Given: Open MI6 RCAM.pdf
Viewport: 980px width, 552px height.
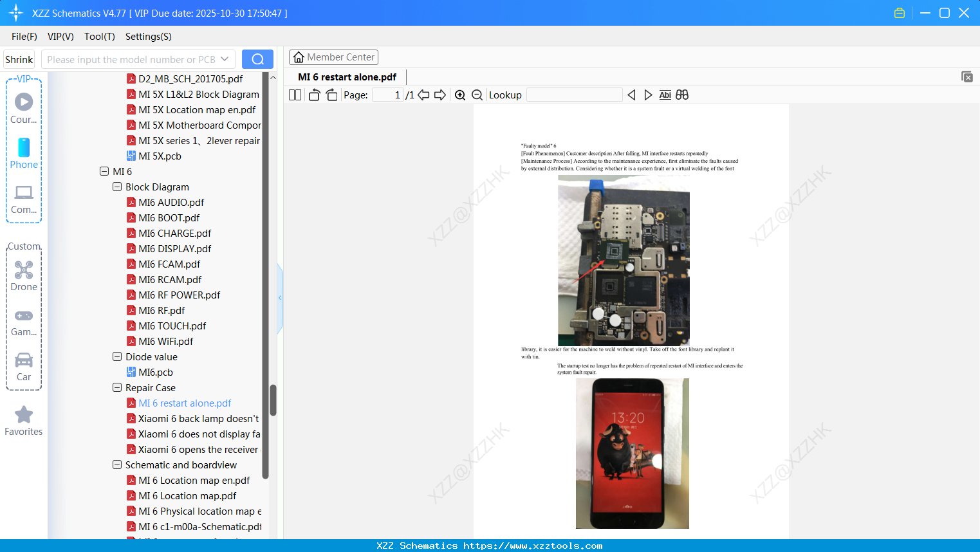Looking at the screenshot, I should [x=170, y=279].
